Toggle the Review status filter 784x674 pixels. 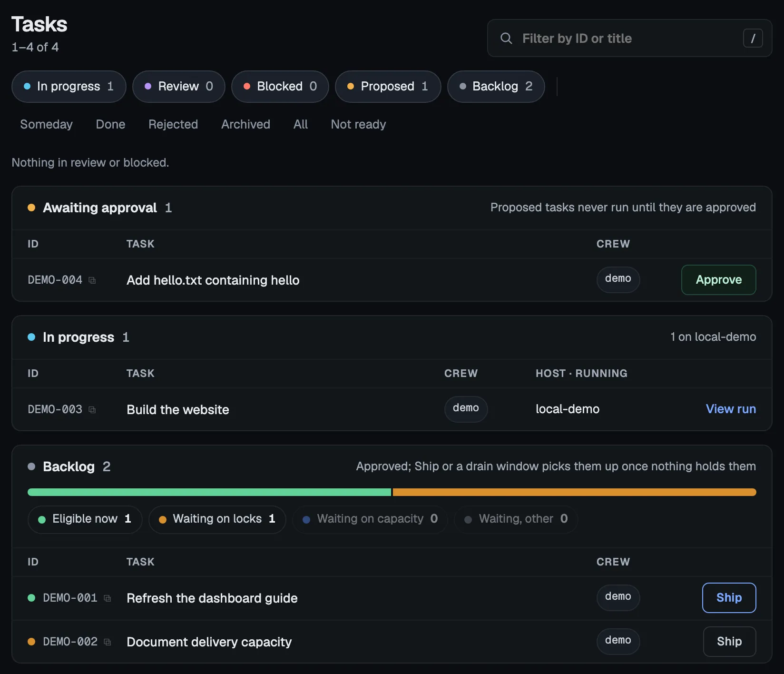coord(179,87)
